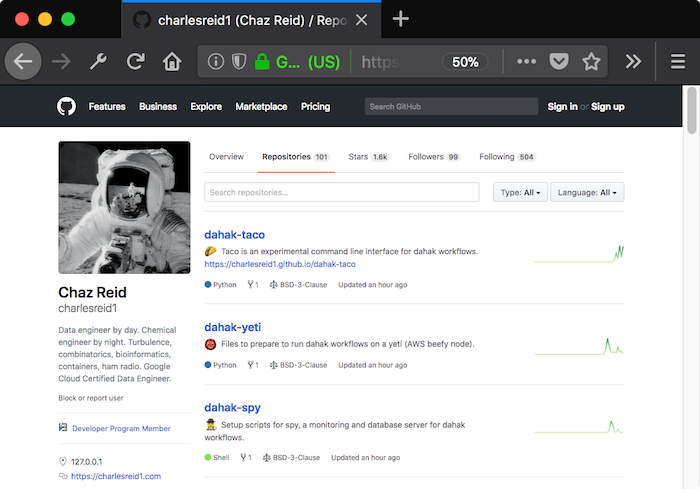
Task: Click the charlesreid1 username text
Action: [x=88, y=308]
